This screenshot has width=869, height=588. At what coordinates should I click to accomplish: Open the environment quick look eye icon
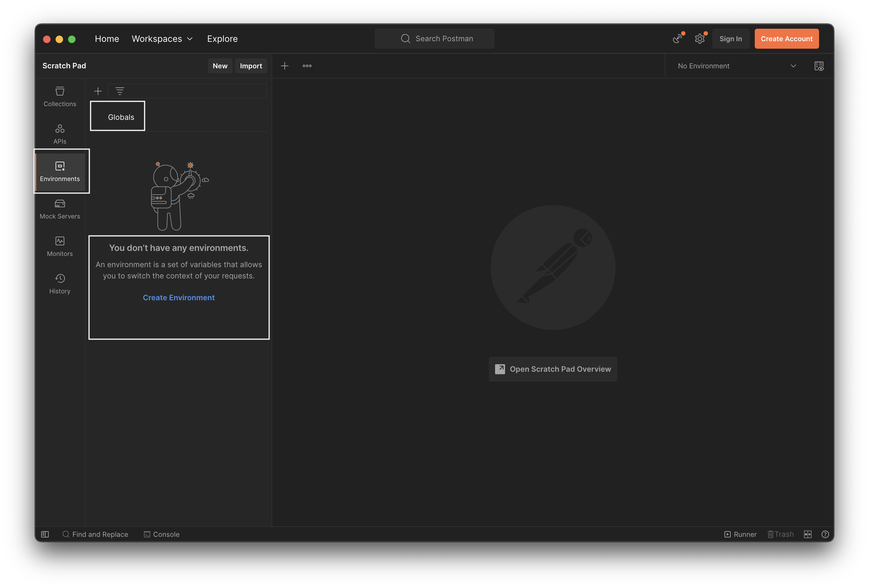pyautogui.click(x=819, y=66)
